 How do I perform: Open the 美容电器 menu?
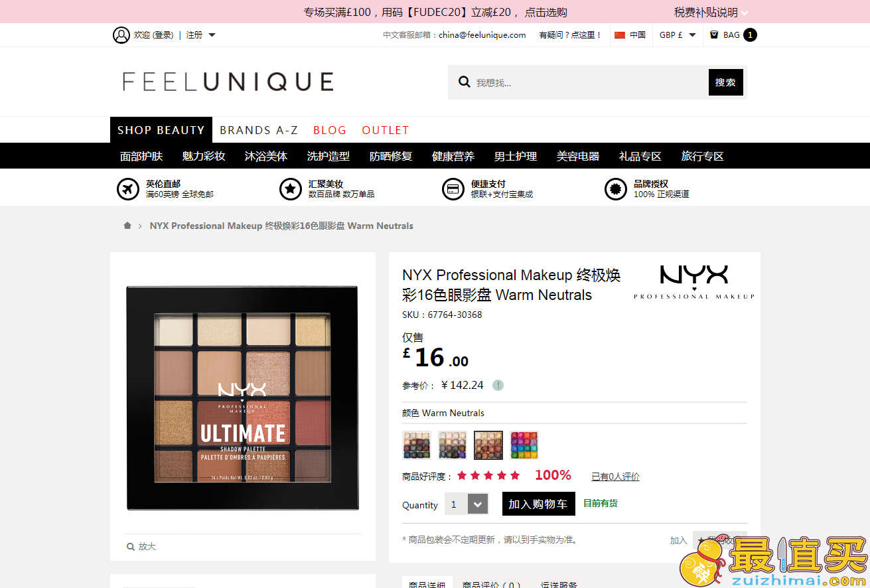578,156
